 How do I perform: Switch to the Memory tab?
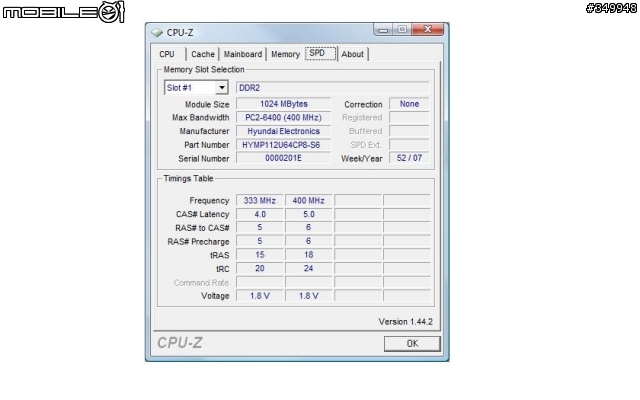(x=285, y=54)
